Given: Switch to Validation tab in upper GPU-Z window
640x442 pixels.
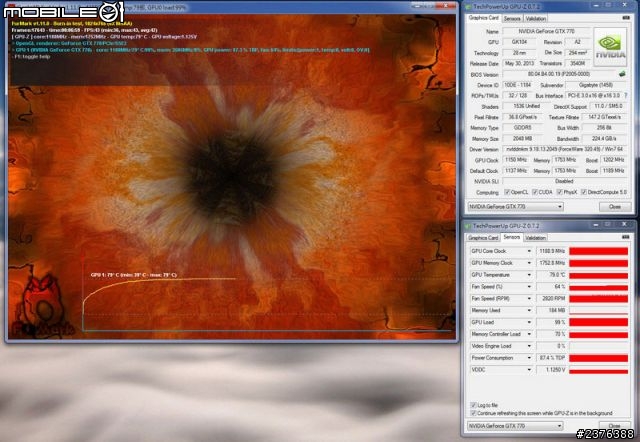Looking at the screenshot, I should [x=535, y=18].
